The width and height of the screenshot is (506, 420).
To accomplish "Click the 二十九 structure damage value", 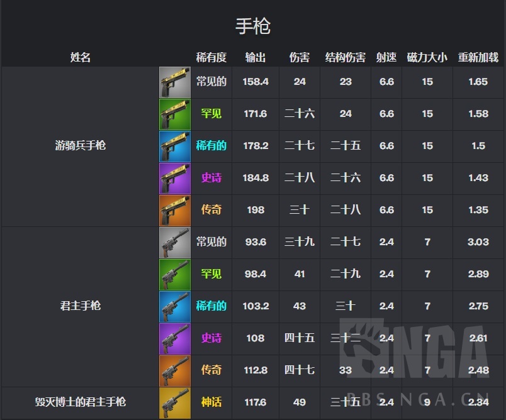I will pyautogui.click(x=346, y=274).
